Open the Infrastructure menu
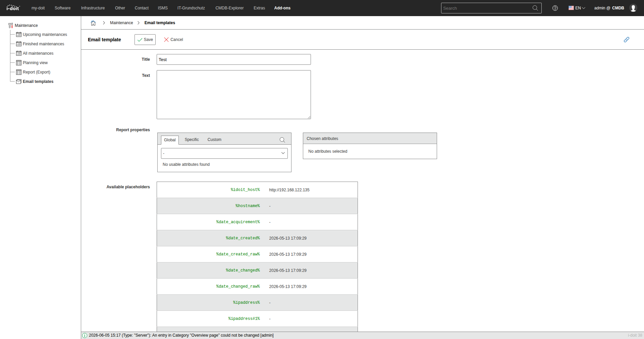 [x=93, y=8]
